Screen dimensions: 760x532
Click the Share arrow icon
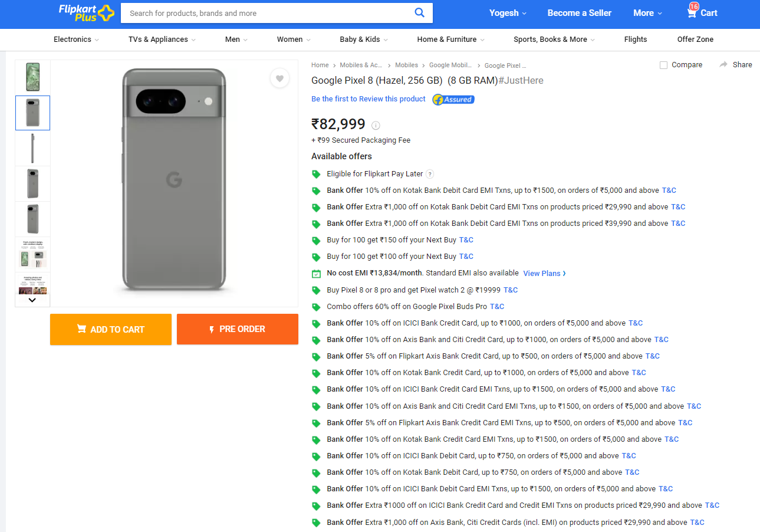pyautogui.click(x=723, y=64)
